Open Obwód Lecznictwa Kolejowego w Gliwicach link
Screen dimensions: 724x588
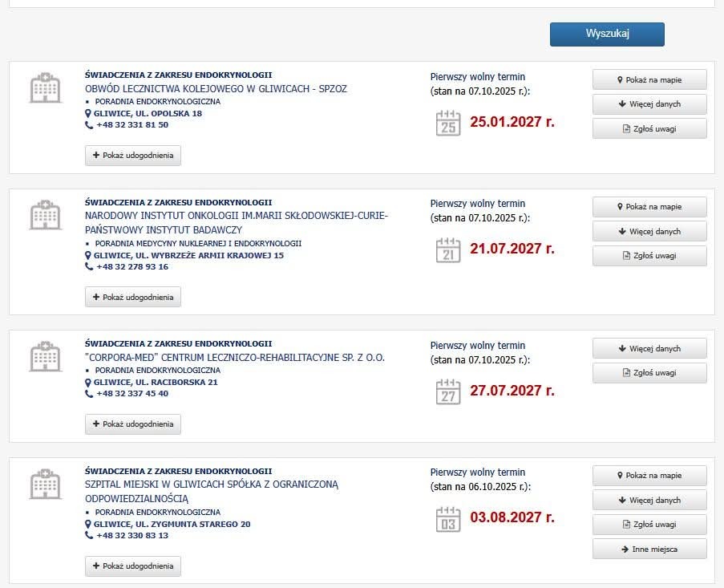point(216,89)
